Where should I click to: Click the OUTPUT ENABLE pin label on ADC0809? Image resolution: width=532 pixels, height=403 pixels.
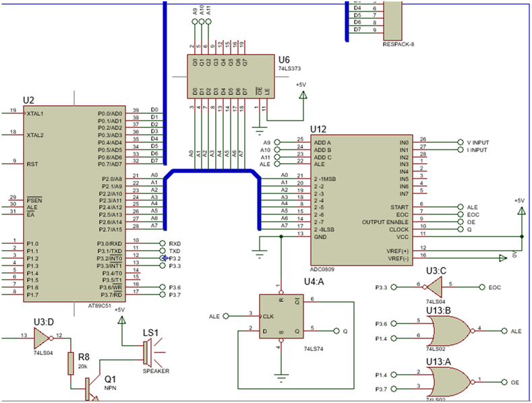tap(385, 222)
